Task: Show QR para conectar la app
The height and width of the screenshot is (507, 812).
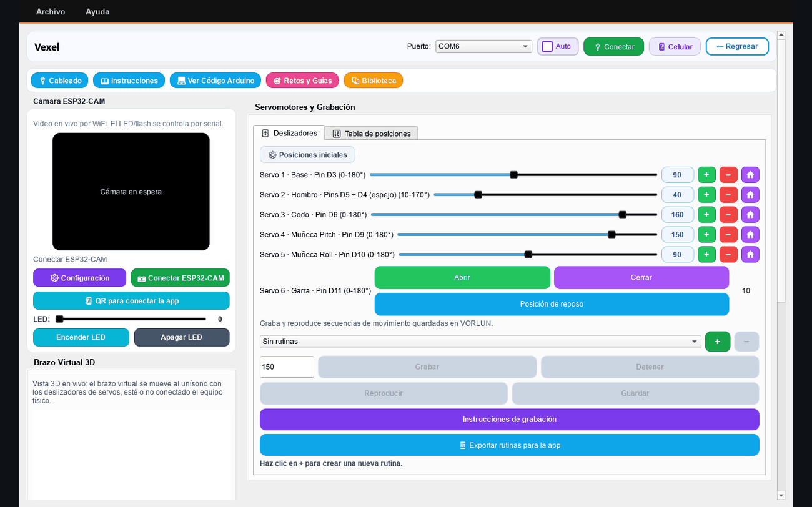Action: 131,301
